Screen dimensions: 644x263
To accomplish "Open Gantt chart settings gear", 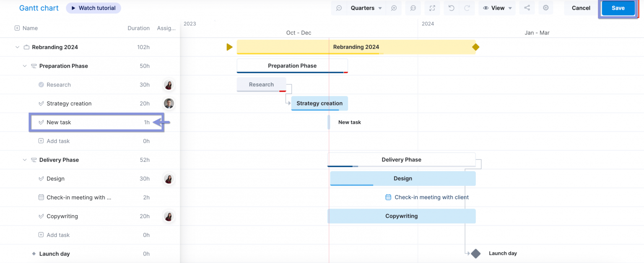I will [x=545, y=8].
